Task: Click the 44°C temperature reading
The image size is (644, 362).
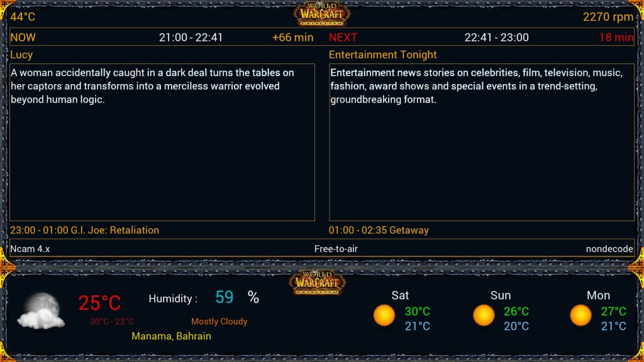Action: pos(23,17)
